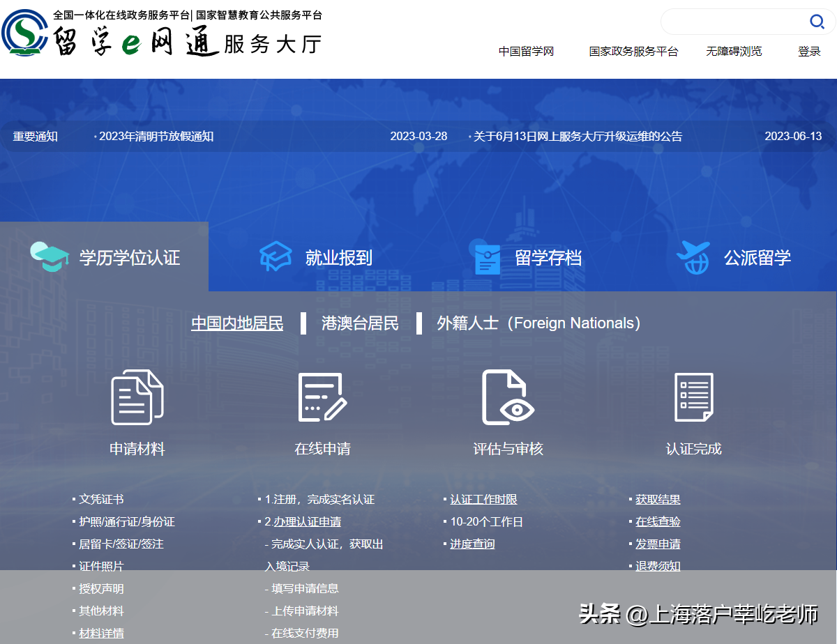Choose the 中国内地居民 option
The height and width of the screenshot is (644, 837).
tap(237, 323)
